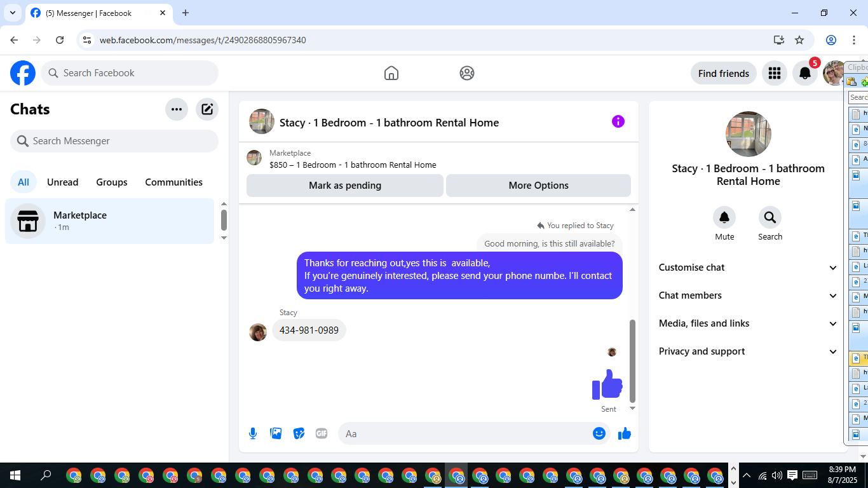Select the Communities filter tab
Image resolution: width=868 pixels, height=488 pixels.
coord(174,182)
